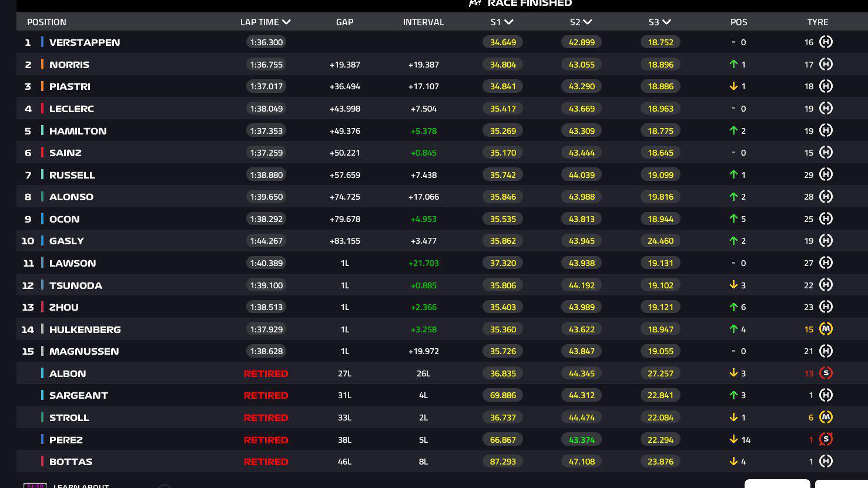Click the hard tyre icon in Hamilton's row
Viewport: 868px width, 488px height.
click(x=826, y=131)
